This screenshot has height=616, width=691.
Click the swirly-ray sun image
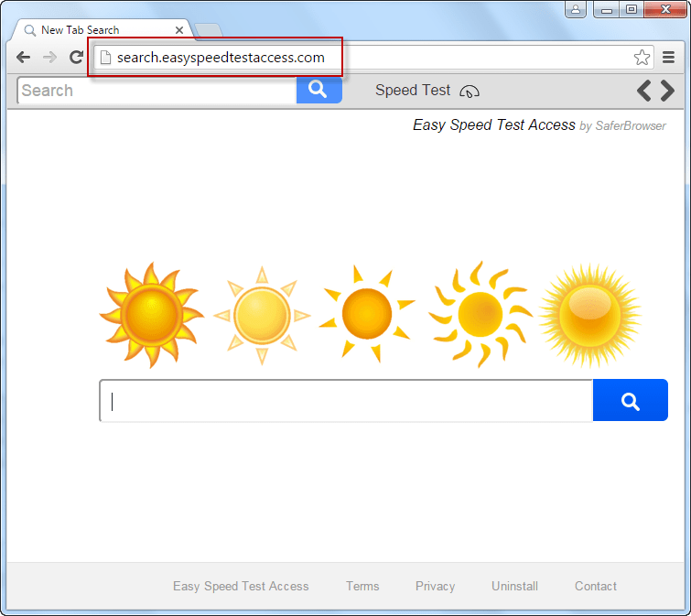480,314
